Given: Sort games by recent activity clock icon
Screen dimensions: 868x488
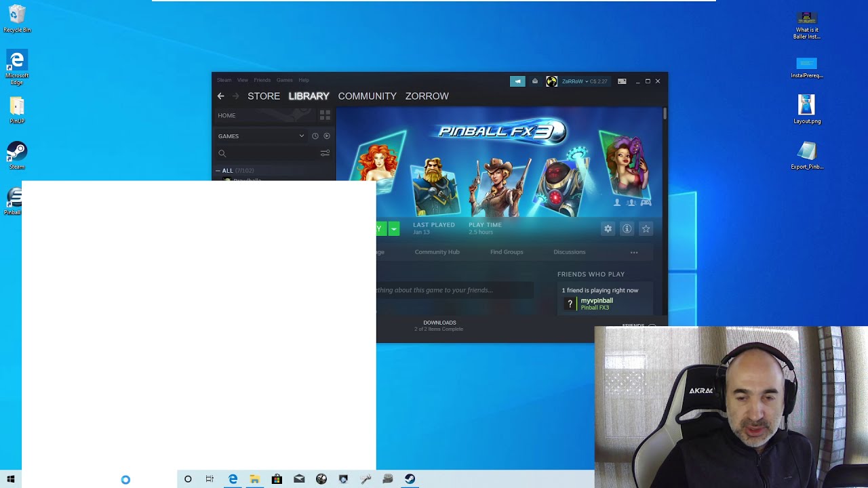Looking at the screenshot, I should [315, 136].
